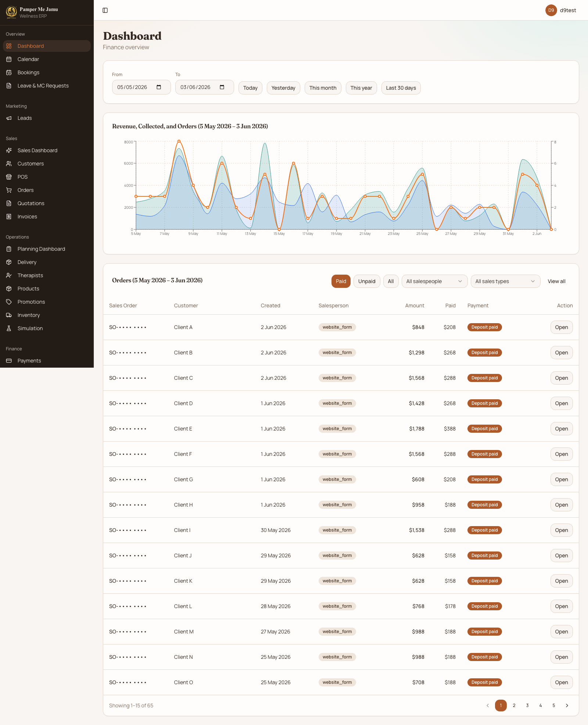Apply the This year date preset
Image resolution: width=588 pixels, height=725 pixels.
click(361, 88)
